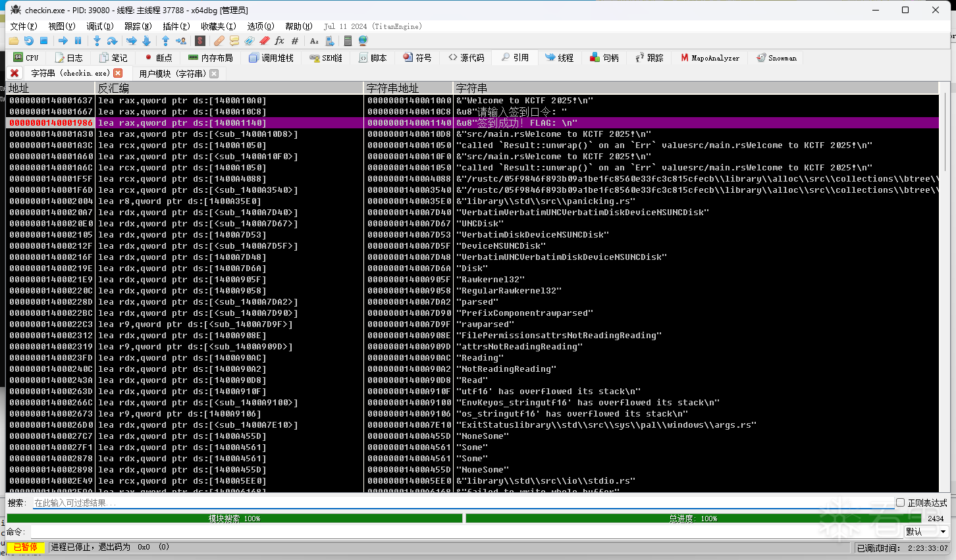956x560 pixels.
Task: Execute till return with the up-arrow icon
Action: pyautogui.click(x=165, y=41)
